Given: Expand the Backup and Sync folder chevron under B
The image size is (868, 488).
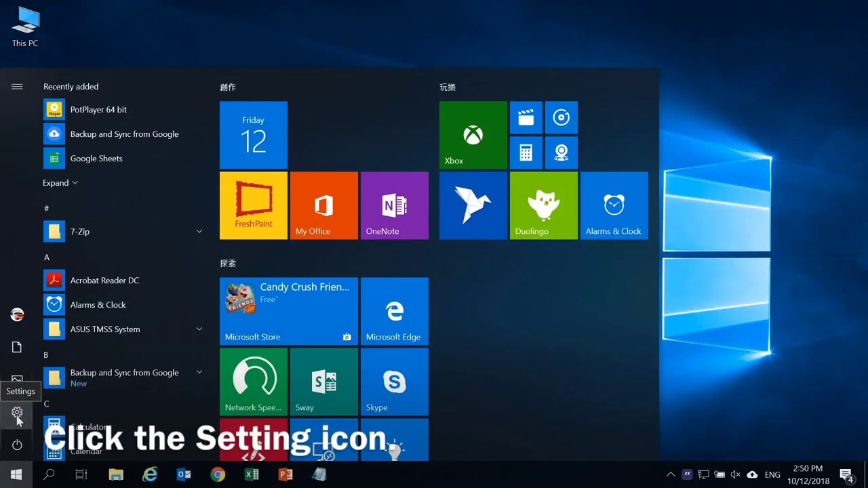Looking at the screenshot, I should tap(199, 372).
